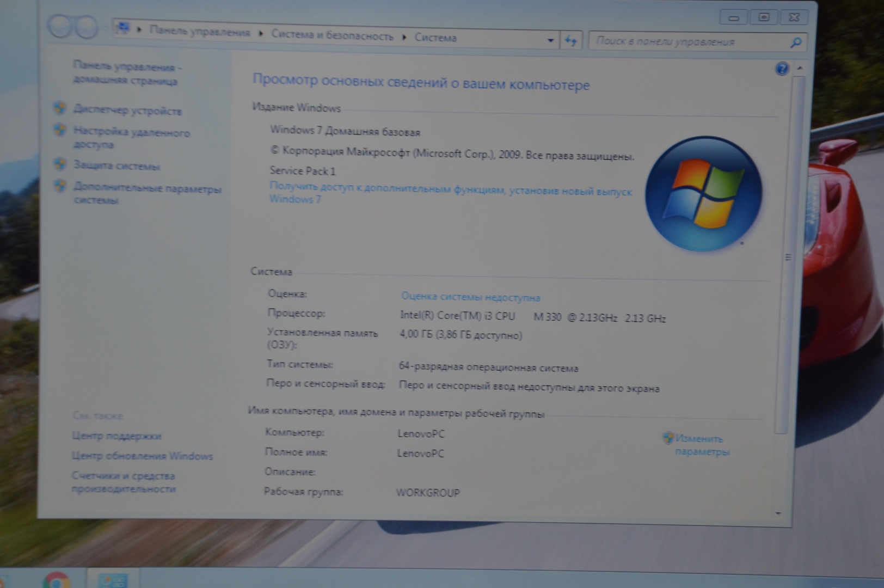Click the Control Panel icon in the address bar
This screenshot has height=588, width=884.
pos(124,28)
